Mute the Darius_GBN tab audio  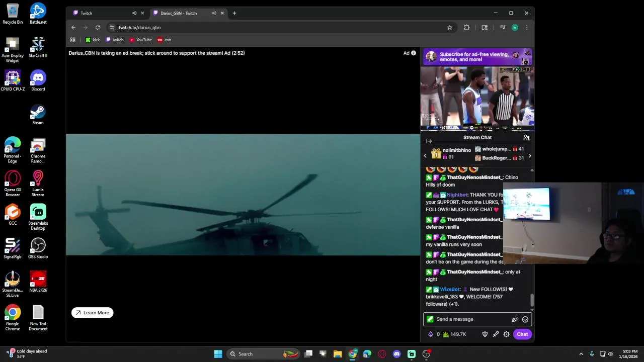pos(214,13)
